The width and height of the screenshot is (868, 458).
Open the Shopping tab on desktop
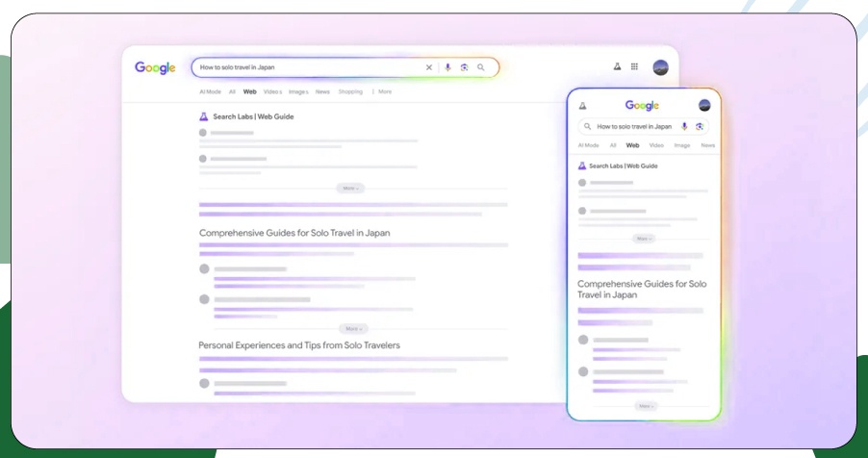tap(350, 92)
